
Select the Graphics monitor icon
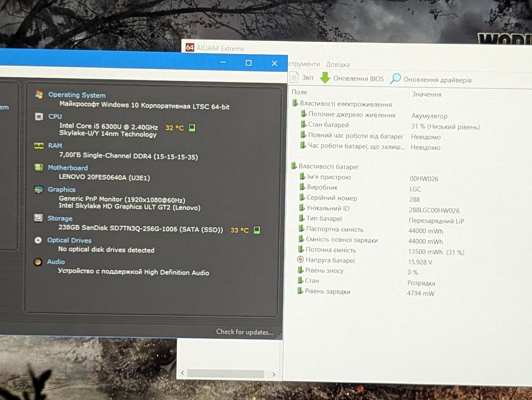(x=39, y=189)
